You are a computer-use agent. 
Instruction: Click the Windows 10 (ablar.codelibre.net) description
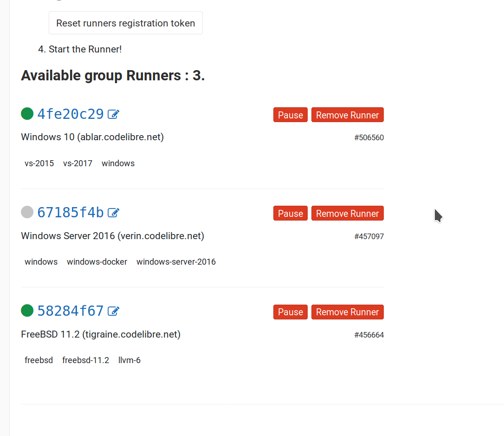tap(92, 137)
